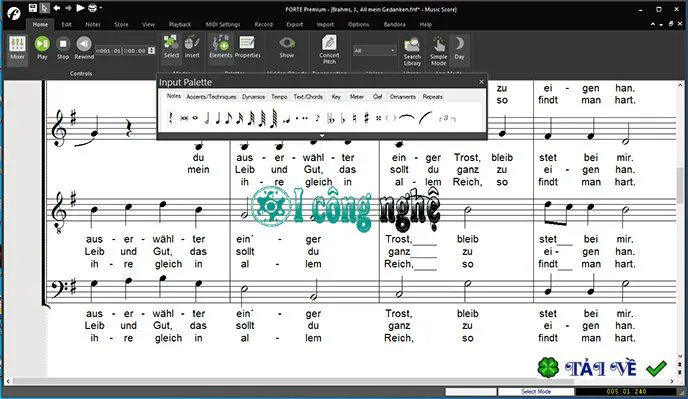Switch to Tempo palette tab

tap(279, 97)
